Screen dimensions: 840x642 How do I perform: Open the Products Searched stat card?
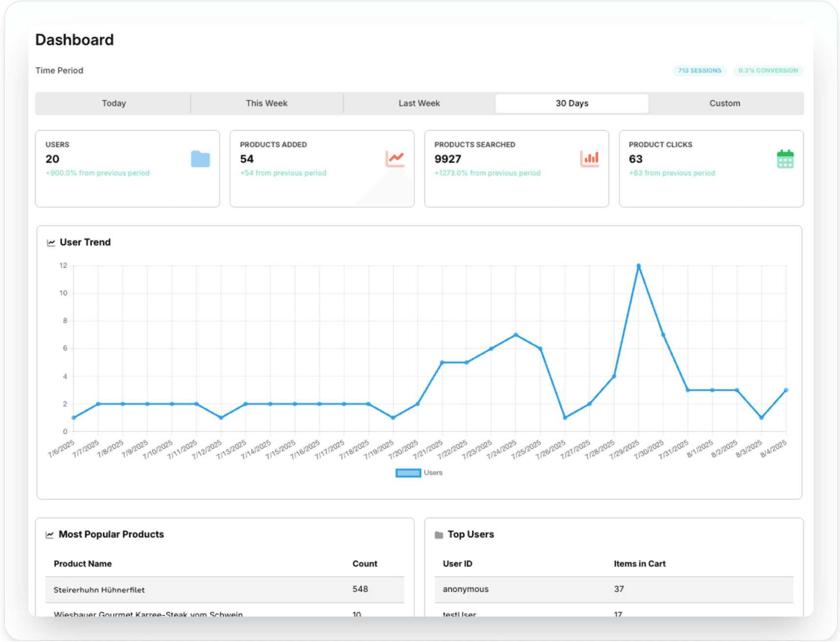pos(516,169)
